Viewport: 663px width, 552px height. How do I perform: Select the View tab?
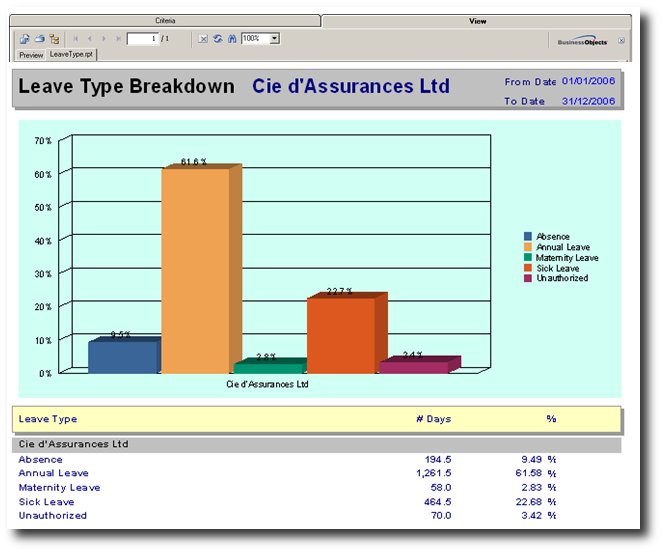[477, 20]
